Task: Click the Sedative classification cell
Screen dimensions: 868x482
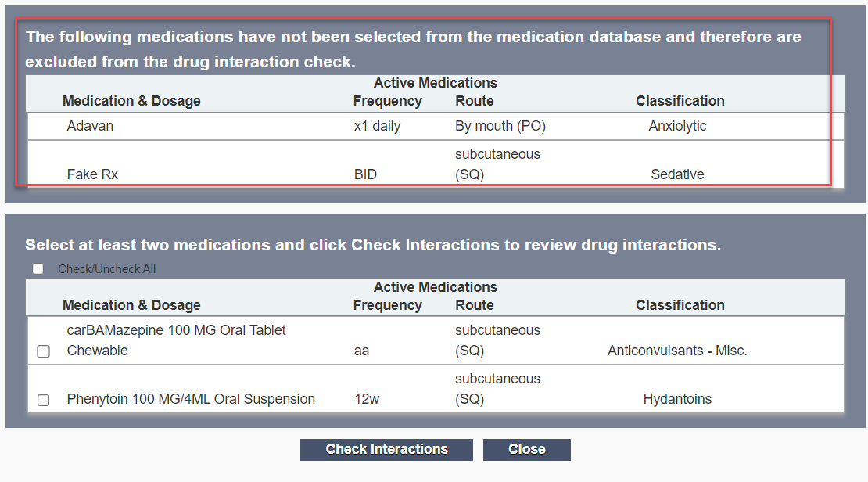Action: tap(677, 174)
